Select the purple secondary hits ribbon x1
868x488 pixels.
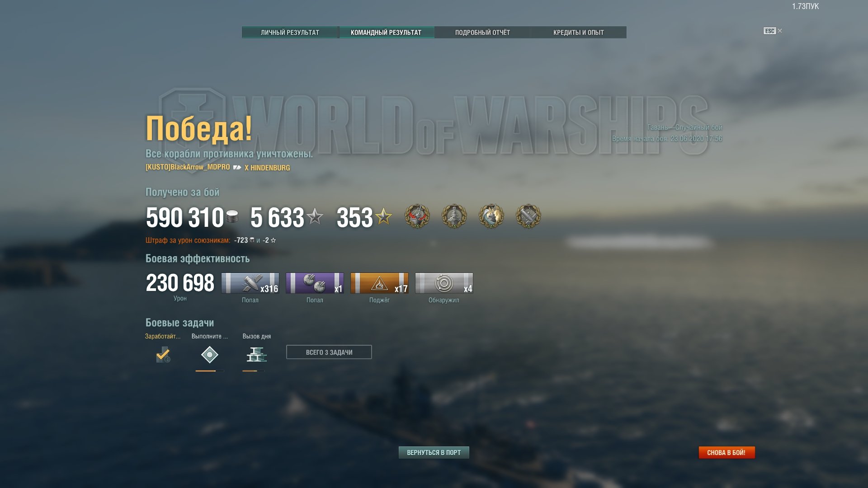(315, 283)
